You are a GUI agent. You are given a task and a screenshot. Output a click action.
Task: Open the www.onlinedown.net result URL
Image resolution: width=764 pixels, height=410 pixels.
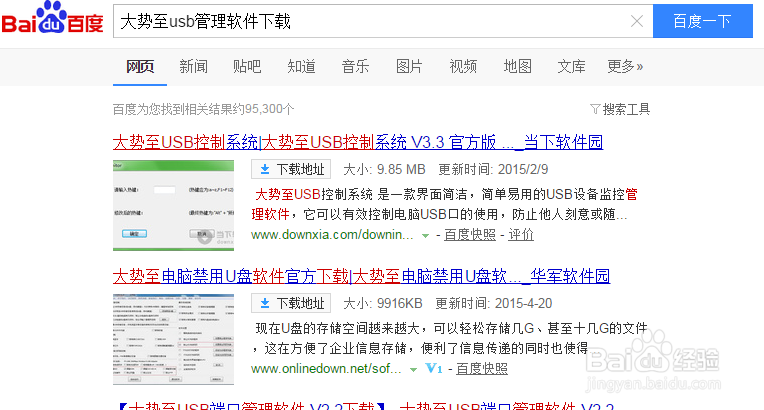326,369
